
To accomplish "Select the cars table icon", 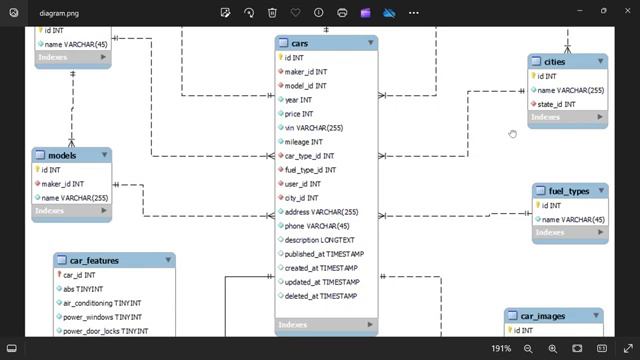I will 283,42.
